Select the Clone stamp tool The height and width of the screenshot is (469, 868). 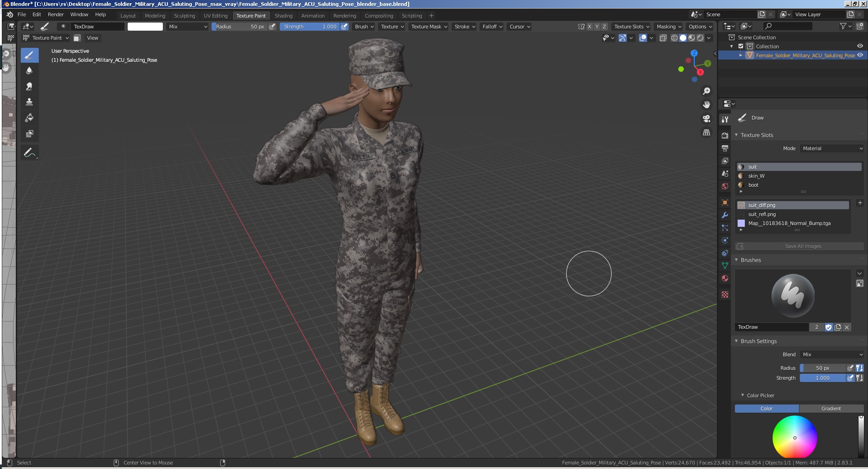pyautogui.click(x=29, y=102)
